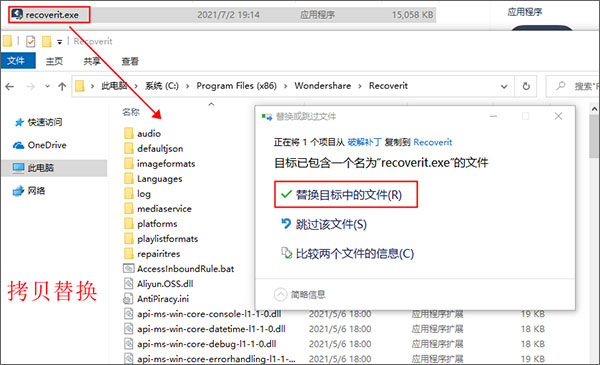
Task: Sort by the Name (名称) column header
Action: pos(131,112)
